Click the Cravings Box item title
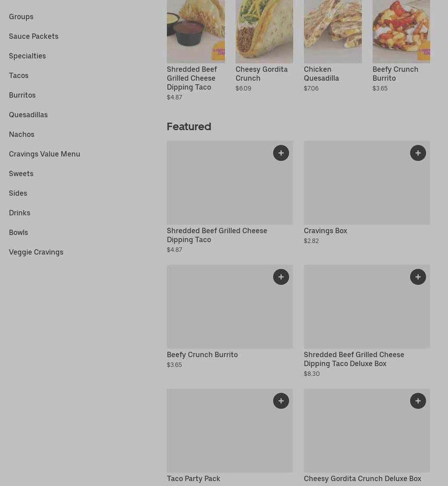Image resolution: width=448 pixels, height=486 pixels. point(325,231)
